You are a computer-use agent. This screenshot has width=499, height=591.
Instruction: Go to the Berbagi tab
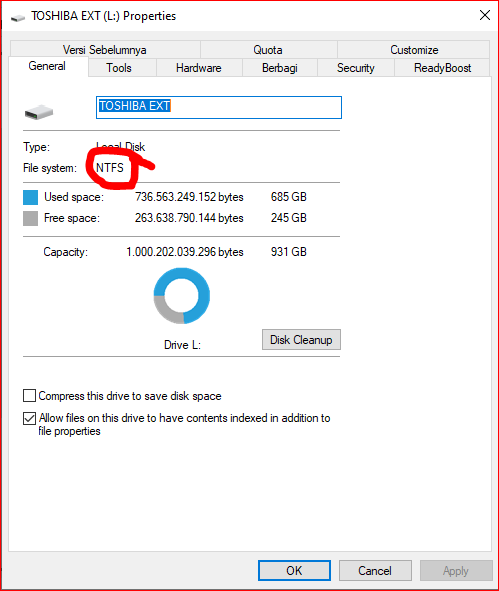280,68
